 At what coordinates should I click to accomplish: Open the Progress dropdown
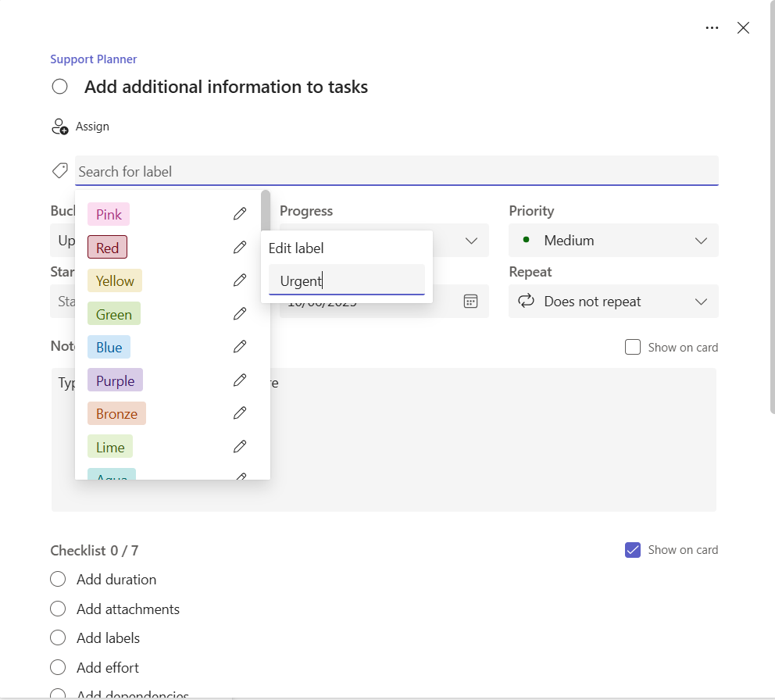click(470, 240)
